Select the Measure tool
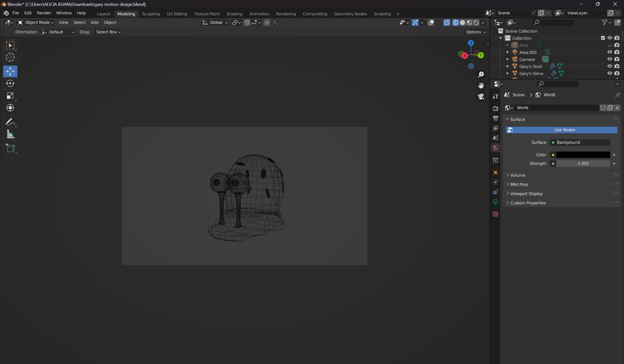The image size is (624, 364). coord(10,134)
